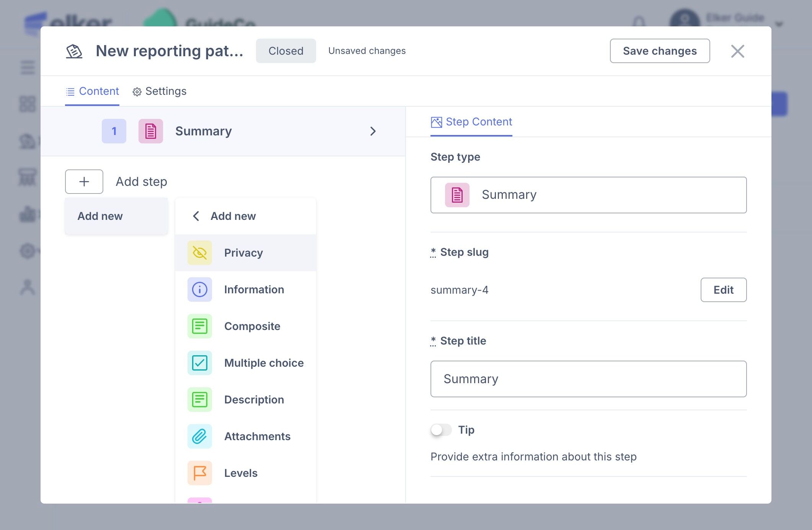Enable the Tip toggle switch
Screen dimensions: 812x530
[x=441, y=430]
